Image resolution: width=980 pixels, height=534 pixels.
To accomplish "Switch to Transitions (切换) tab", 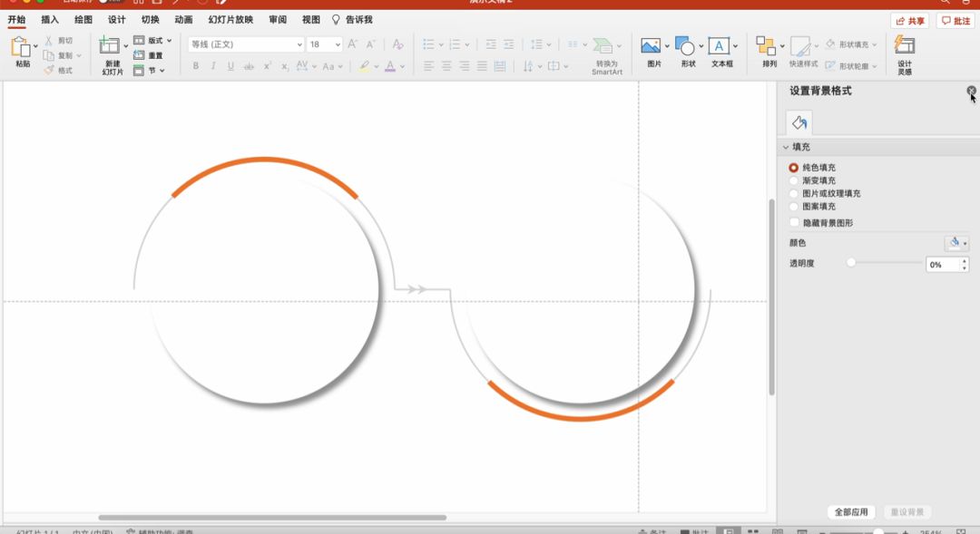I will tap(150, 20).
